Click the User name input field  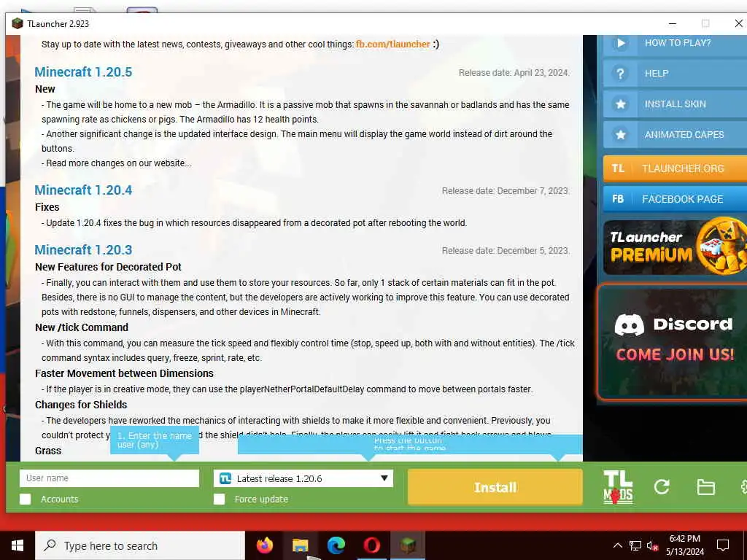pyautogui.click(x=109, y=478)
